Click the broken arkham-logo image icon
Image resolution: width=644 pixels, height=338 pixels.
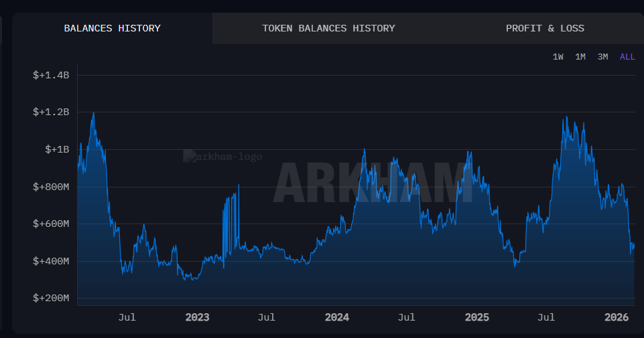(189, 156)
